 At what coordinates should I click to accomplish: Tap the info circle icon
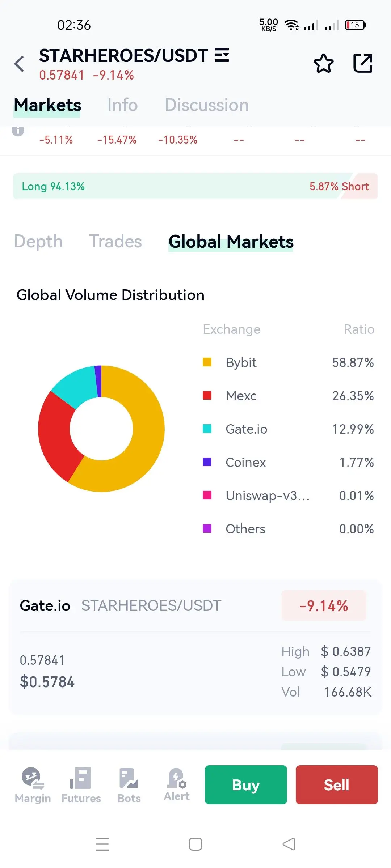pyautogui.click(x=18, y=131)
